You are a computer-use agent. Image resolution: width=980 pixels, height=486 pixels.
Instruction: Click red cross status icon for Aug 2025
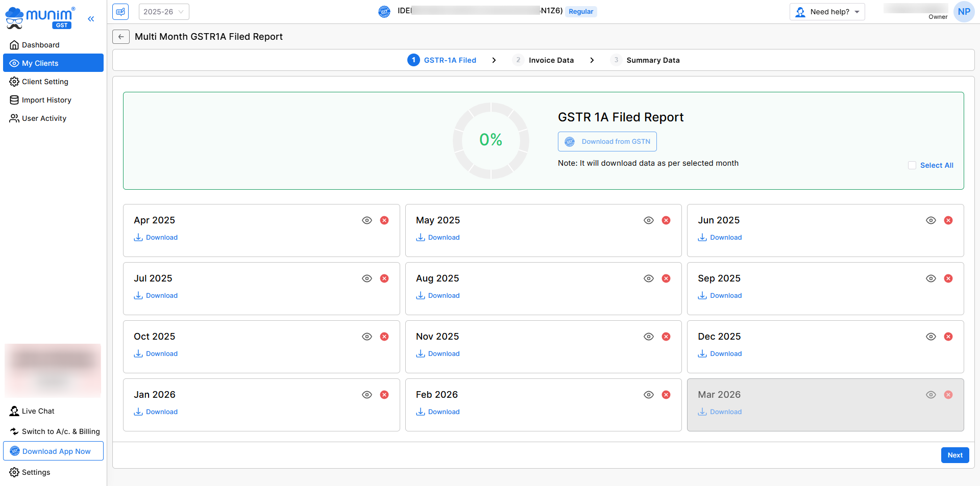pos(666,278)
